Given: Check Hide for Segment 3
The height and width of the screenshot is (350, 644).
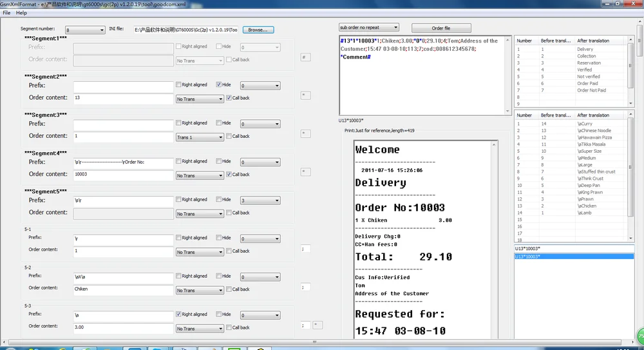Looking at the screenshot, I should [x=218, y=122].
